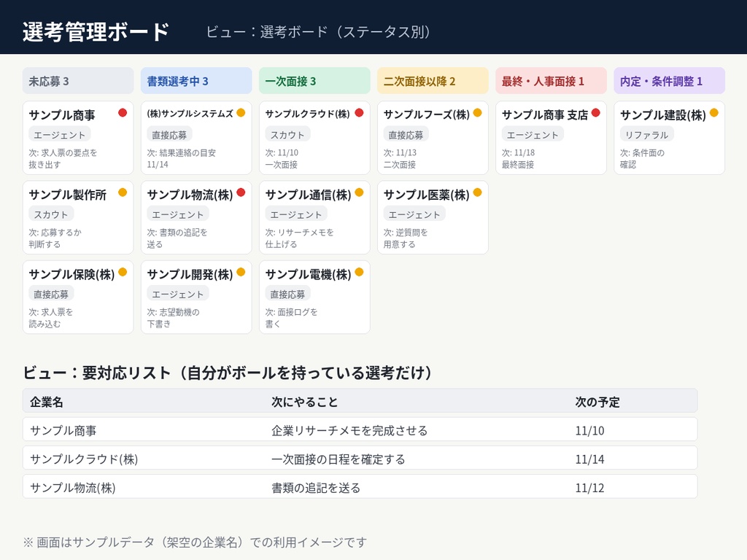Click the 11/14 date in the table

point(589,459)
